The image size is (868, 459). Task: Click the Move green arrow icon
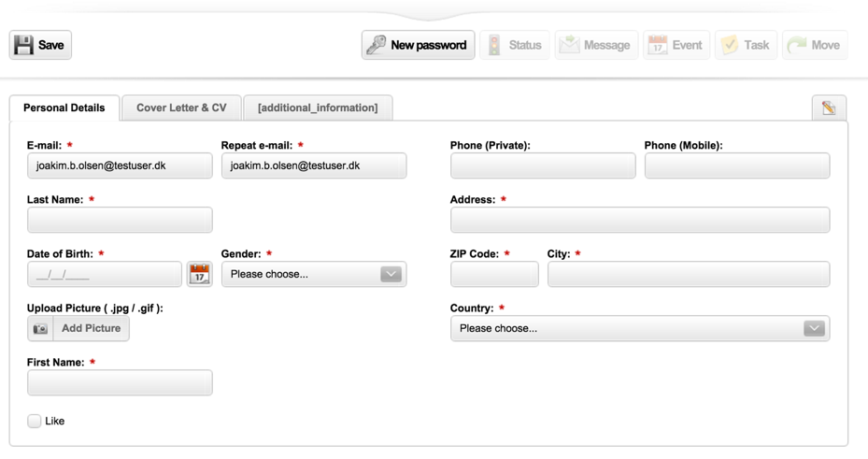(x=797, y=45)
